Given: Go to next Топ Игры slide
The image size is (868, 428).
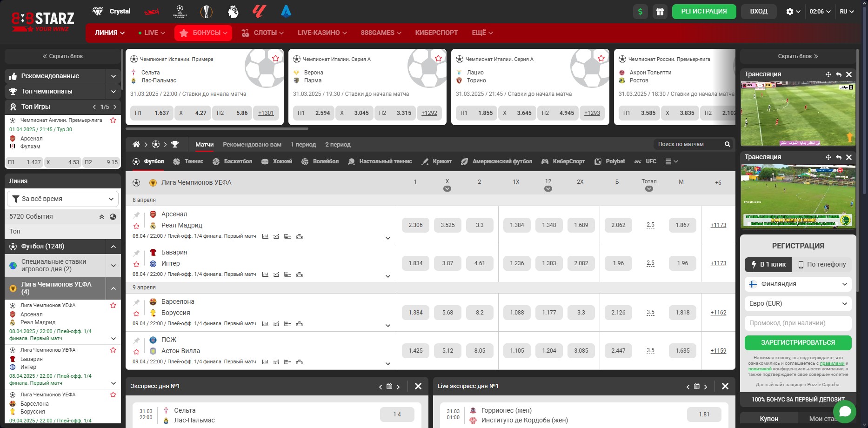Looking at the screenshot, I should pyautogui.click(x=115, y=107).
